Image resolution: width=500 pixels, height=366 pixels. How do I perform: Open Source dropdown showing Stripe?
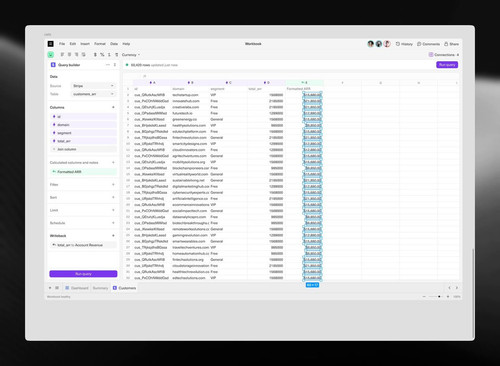(93, 86)
